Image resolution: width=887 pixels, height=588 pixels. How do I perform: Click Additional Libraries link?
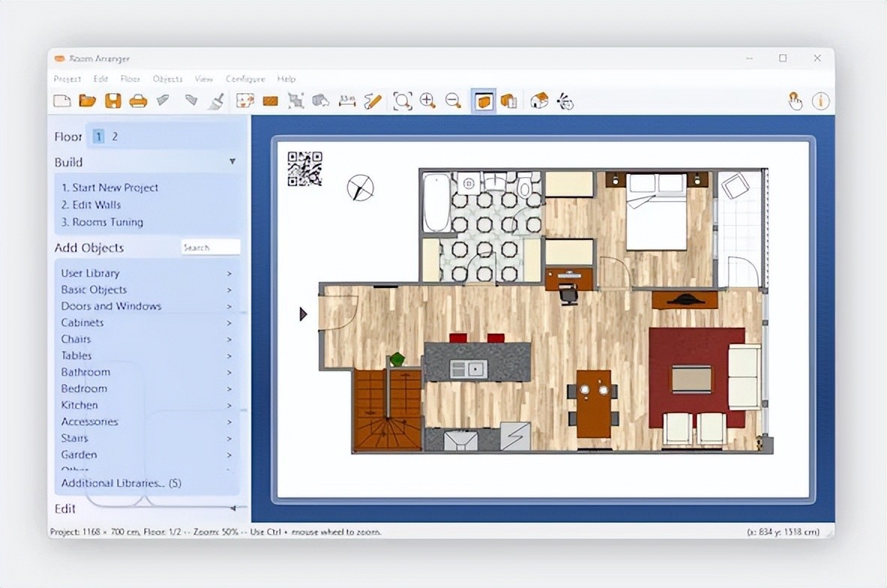pos(121,483)
